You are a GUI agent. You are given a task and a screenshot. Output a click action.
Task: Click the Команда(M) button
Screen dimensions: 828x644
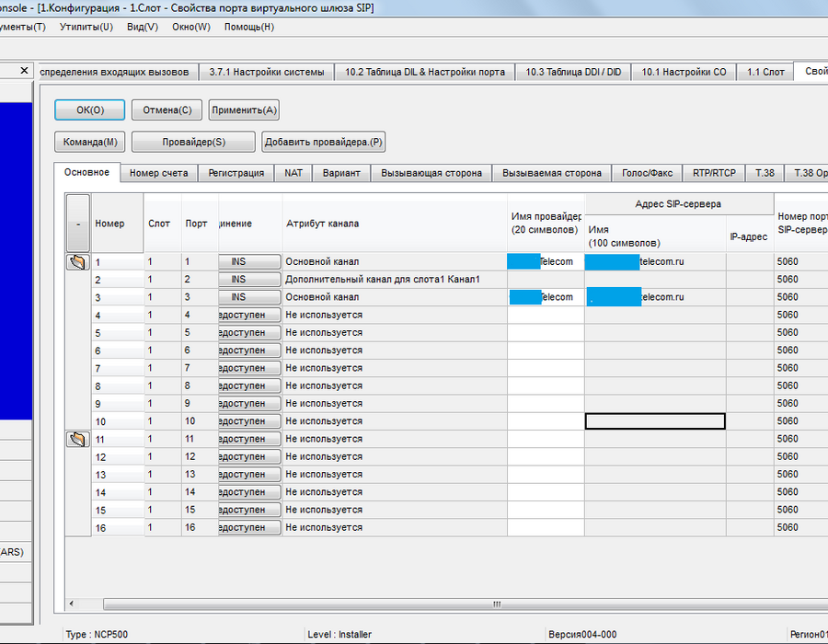pos(90,142)
